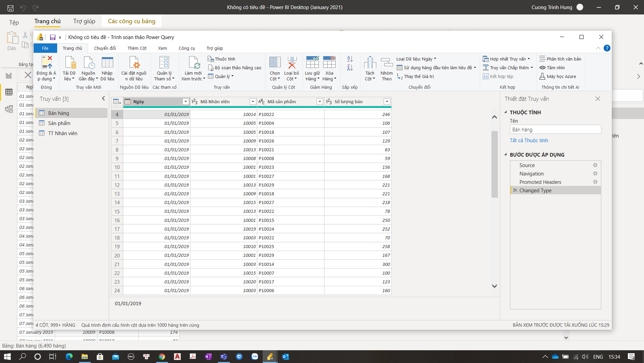Sort descending with the Z-A icon

[350, 68]
